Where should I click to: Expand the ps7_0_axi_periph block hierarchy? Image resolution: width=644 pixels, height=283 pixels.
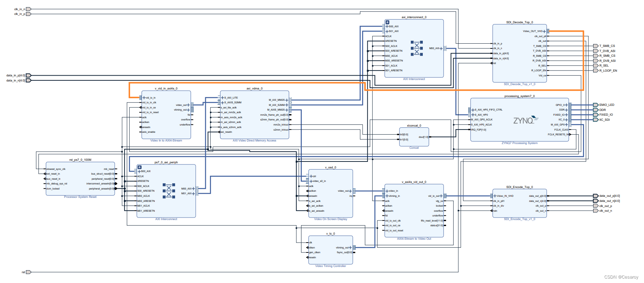(139, 167)
